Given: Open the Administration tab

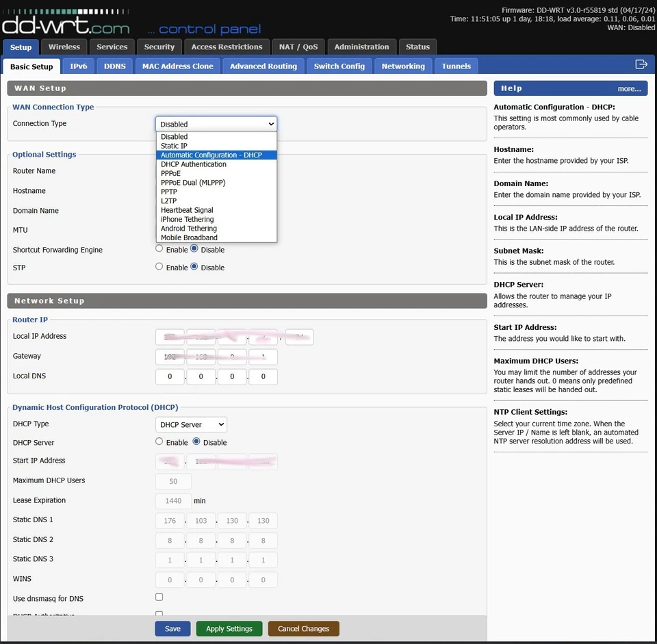Looking at the screenshot, I should coord(361,47).
